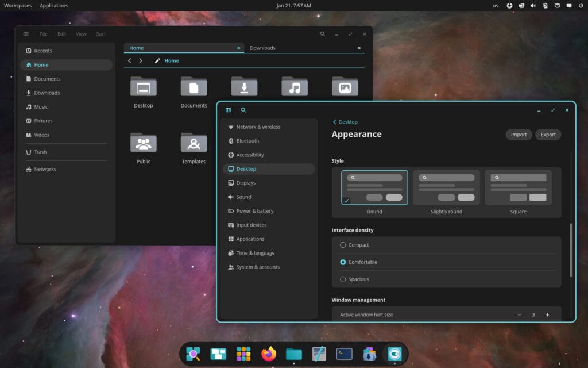Select Displays in the Settings sidebar
Screen dimensions: 588x368
(245, 182)
